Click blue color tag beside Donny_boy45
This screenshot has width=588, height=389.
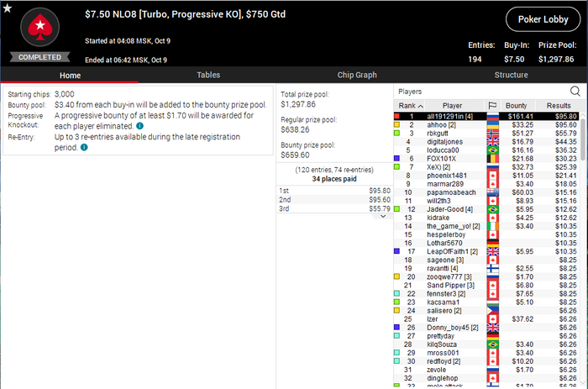pos(396,327)
